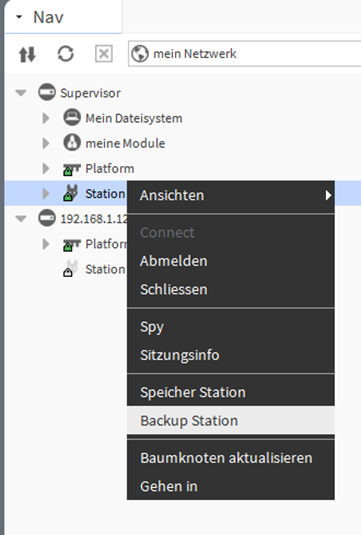Click the meine Module lock icon

click(72, 143)
